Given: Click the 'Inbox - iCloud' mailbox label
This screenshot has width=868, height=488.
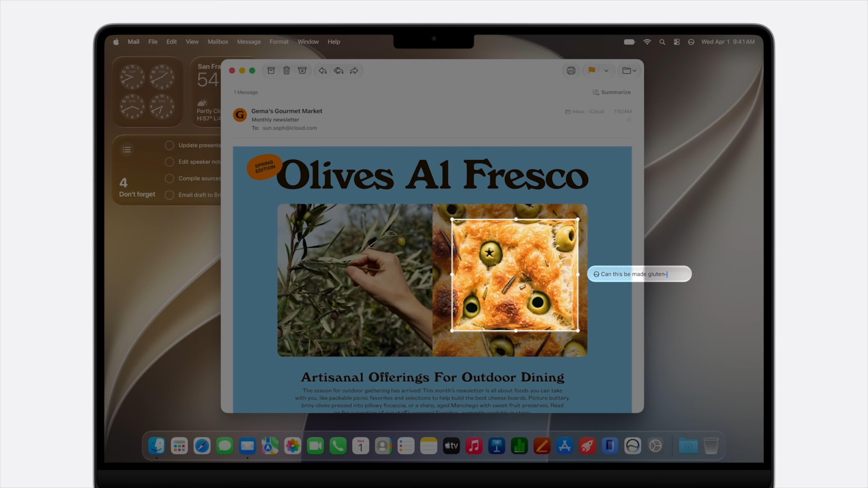Looking at the screenshot, I should point(584,111).
